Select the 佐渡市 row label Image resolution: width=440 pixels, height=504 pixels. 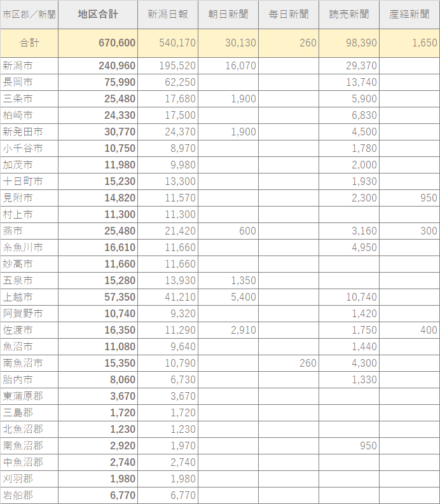(18, 330)
